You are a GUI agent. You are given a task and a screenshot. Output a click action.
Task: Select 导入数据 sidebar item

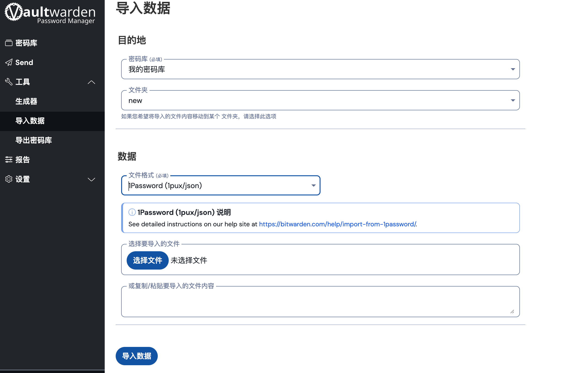click(x=30, y=121)
